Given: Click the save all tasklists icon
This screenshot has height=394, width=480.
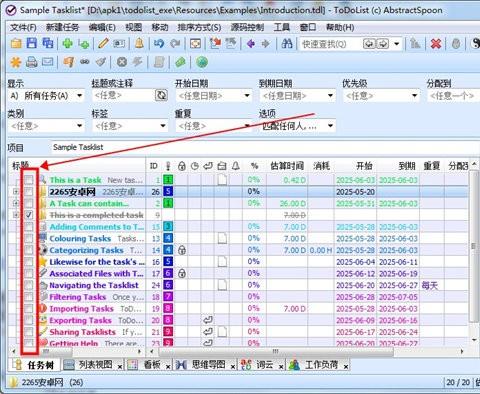Looking at the screenshot, I should (x=48, y=43).
